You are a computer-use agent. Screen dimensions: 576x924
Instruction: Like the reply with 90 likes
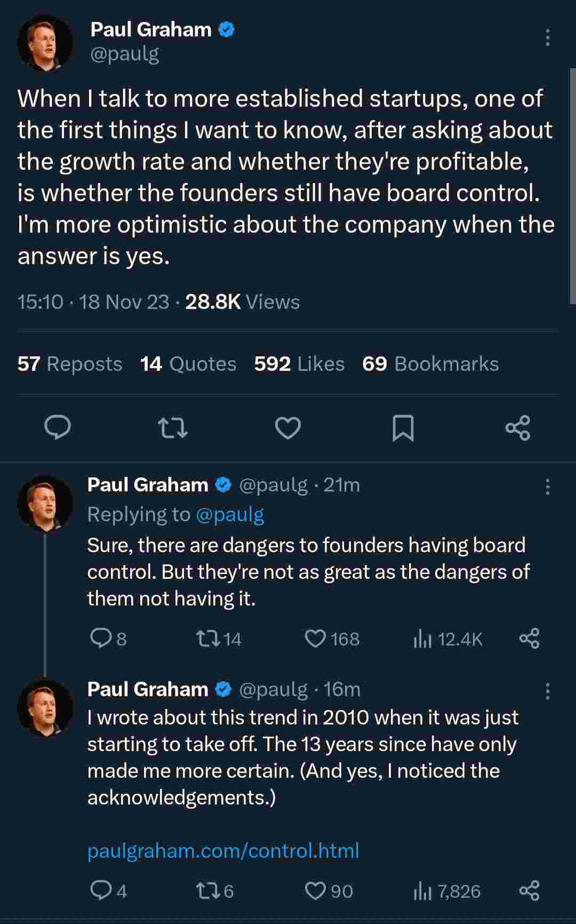coord(315,891)
